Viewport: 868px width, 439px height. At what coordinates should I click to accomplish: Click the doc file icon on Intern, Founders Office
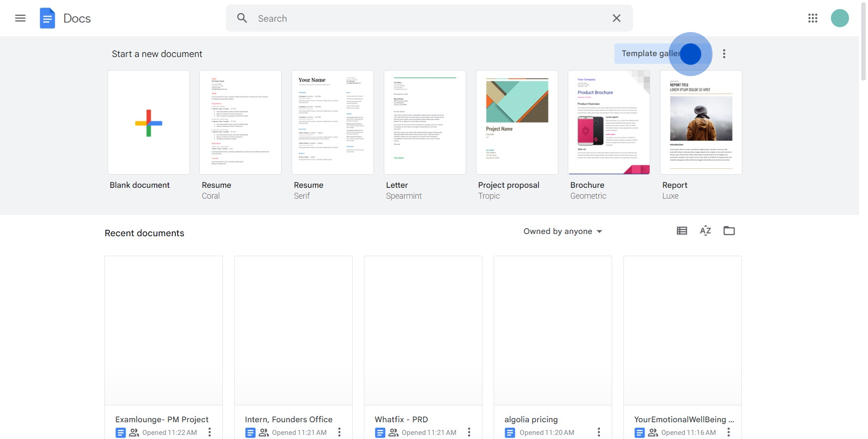point(250,433)
